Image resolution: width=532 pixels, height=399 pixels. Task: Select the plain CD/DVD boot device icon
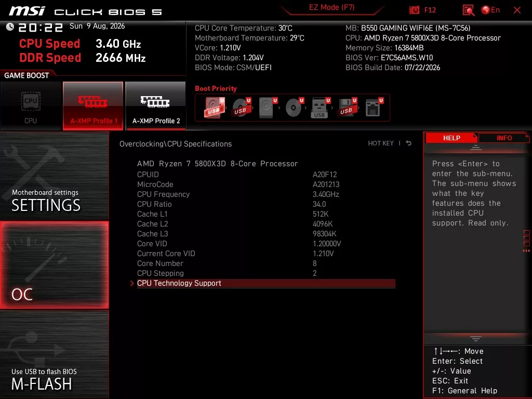294,108
